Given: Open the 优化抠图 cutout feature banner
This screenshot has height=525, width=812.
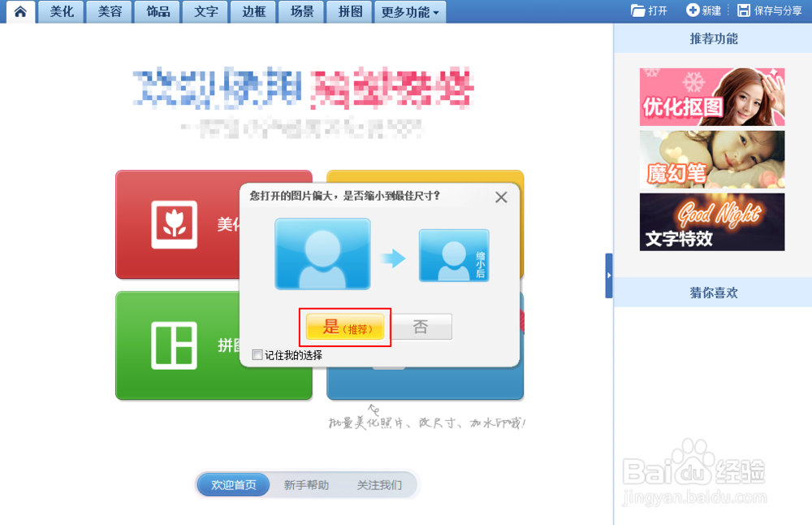Looking at the screenshot, I should point(711,97).
